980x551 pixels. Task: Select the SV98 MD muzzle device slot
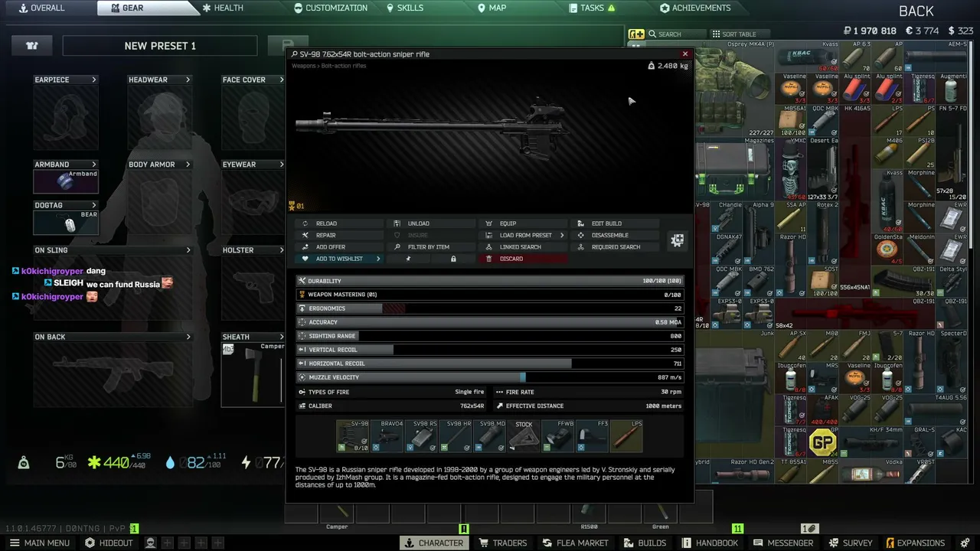coord(489,435)
